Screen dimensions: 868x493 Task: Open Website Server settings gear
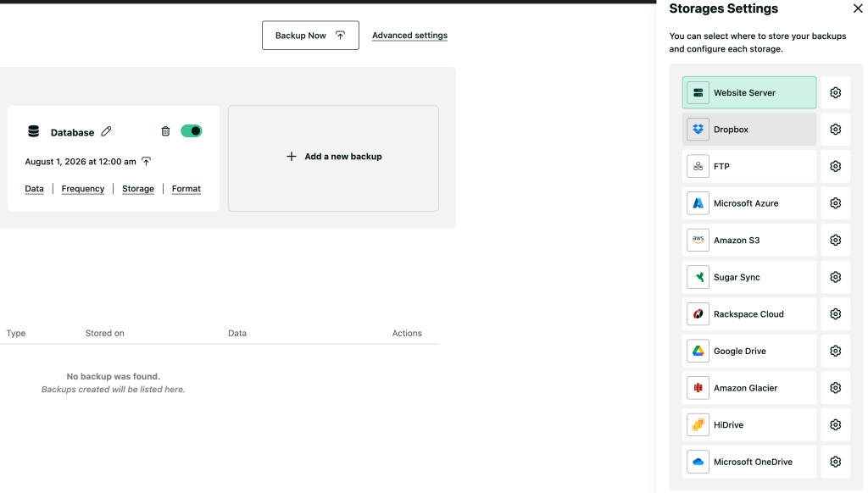835,92
